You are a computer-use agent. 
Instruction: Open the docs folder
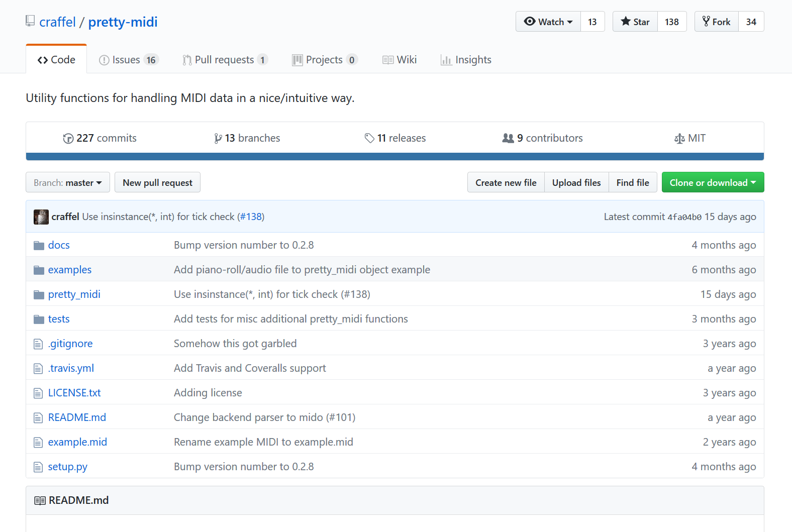pos(59,245)
